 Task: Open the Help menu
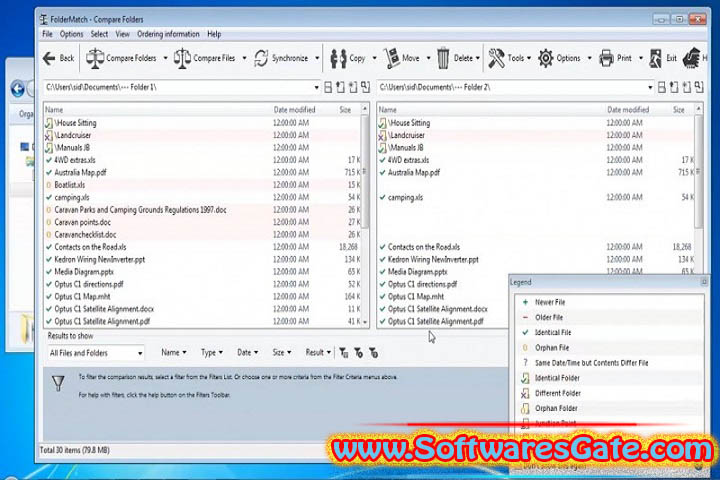[214, 34]
